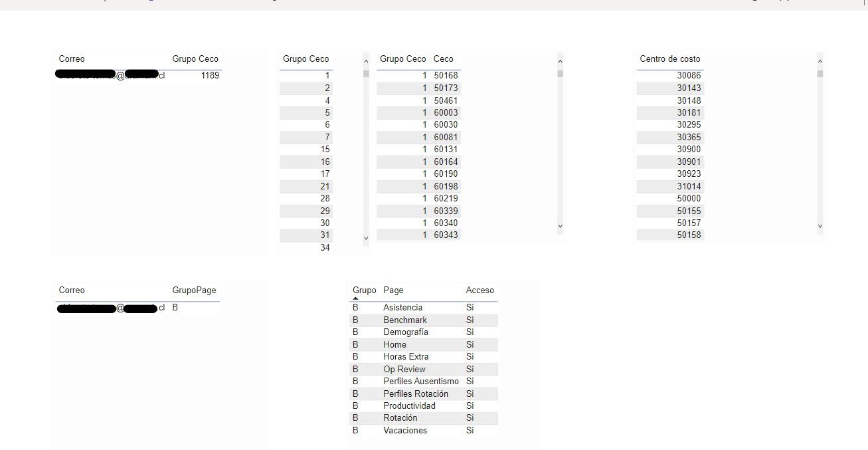
Task: Select the Correo header above the GrupoPage table
Action: (x=72, y=290)
